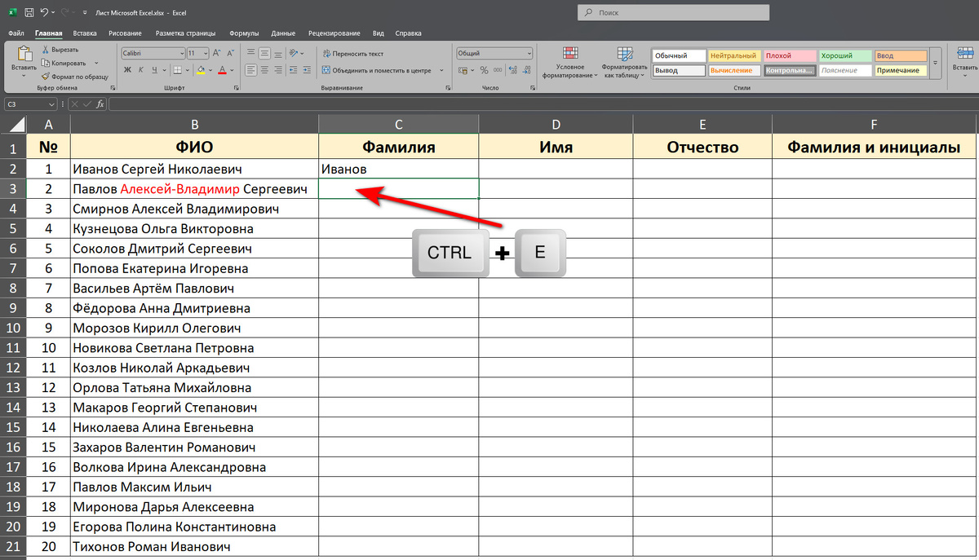Click the Поиск search box
Image resolution: width=979 pixels, height=560 pixels.
(x=673, y=13)
